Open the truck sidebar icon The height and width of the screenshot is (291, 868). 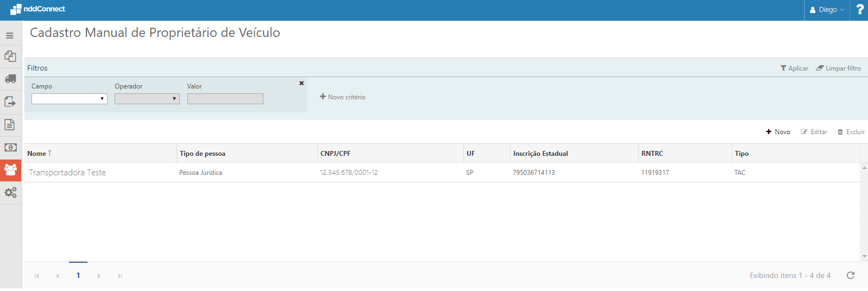click(x=10, y=79)
